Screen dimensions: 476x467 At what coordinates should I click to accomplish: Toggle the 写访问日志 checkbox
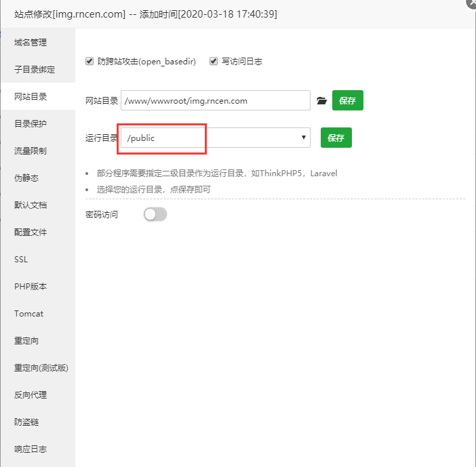[214, 61]
